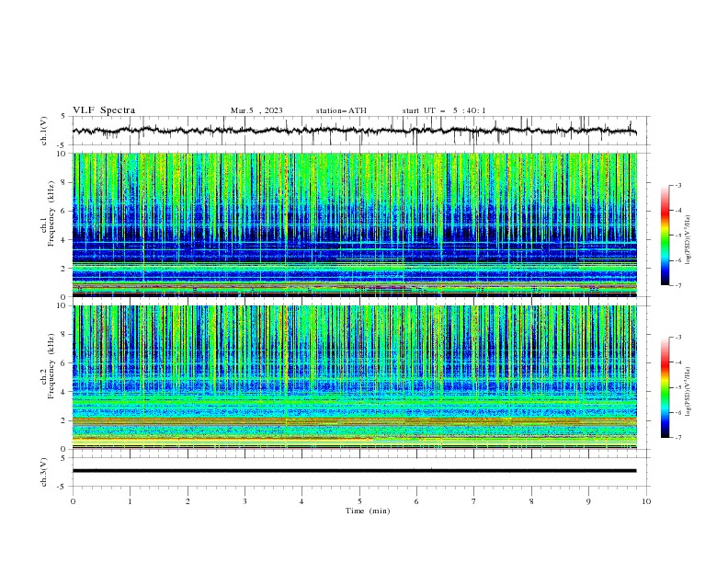The image size is (728, 563).
Task: Click the ch.2 PSD color bar
Action: coord(665,387)
